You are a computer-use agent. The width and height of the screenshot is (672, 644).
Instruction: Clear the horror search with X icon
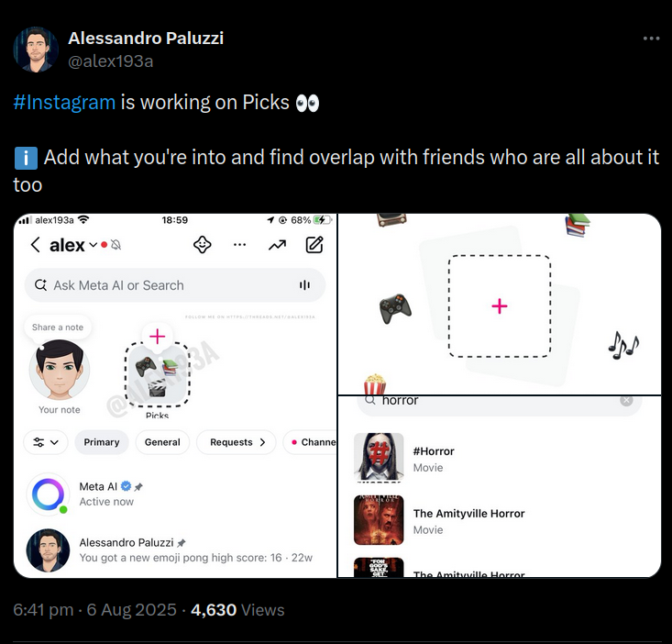(x=626, y=401)
